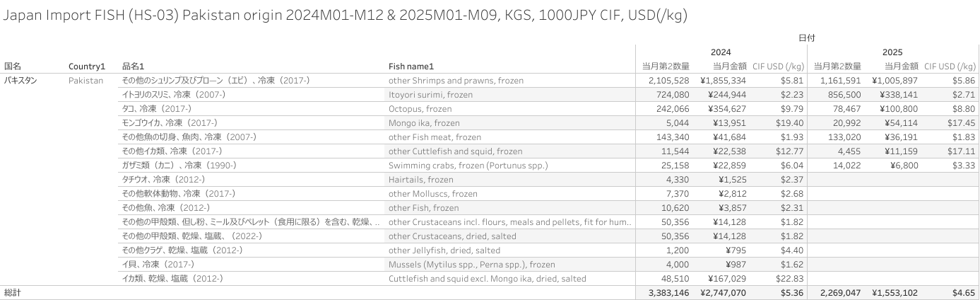Image resolution: width=980 pixels, height=300 pixels.
Task: Click the CIF USD (/kg) header under 2025
Action: [x=950, y=67]
